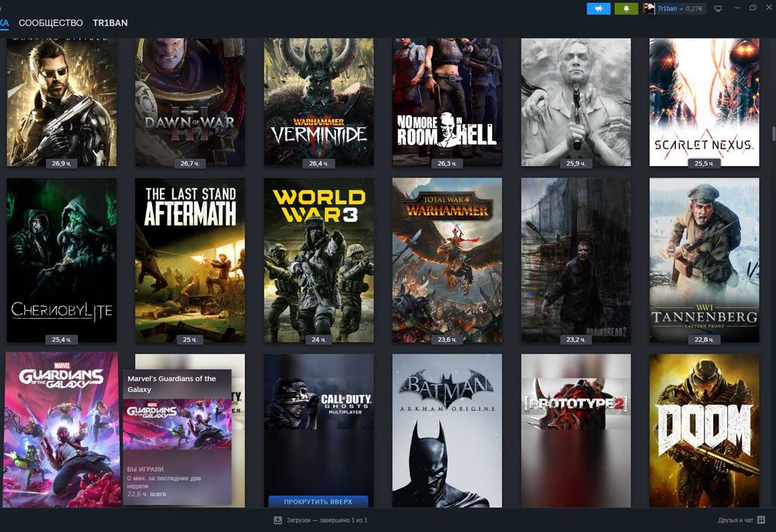The image size is (776, 532).
Task: Click the library vertical scrollbar handle
Action: click(x=774, y=133)
